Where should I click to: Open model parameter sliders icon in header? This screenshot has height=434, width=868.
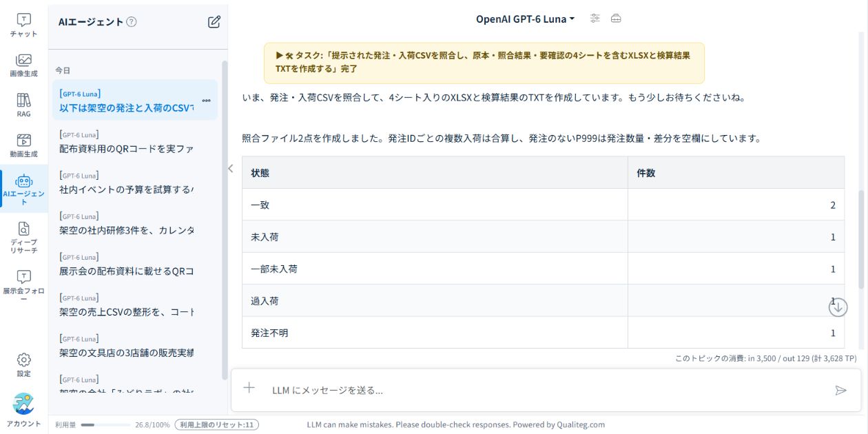tap(595, 19)
